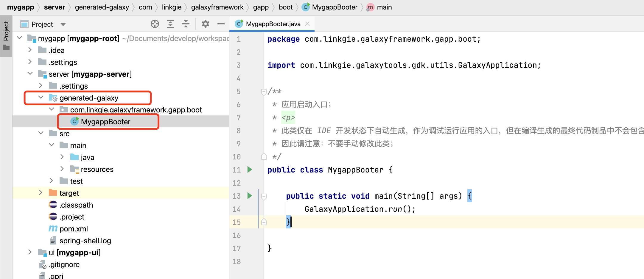Open the Project view dropdown arrow
Image resolution: width=644 pixels, height=279 pixels.
pyautogui.click(x=63, y=24)
